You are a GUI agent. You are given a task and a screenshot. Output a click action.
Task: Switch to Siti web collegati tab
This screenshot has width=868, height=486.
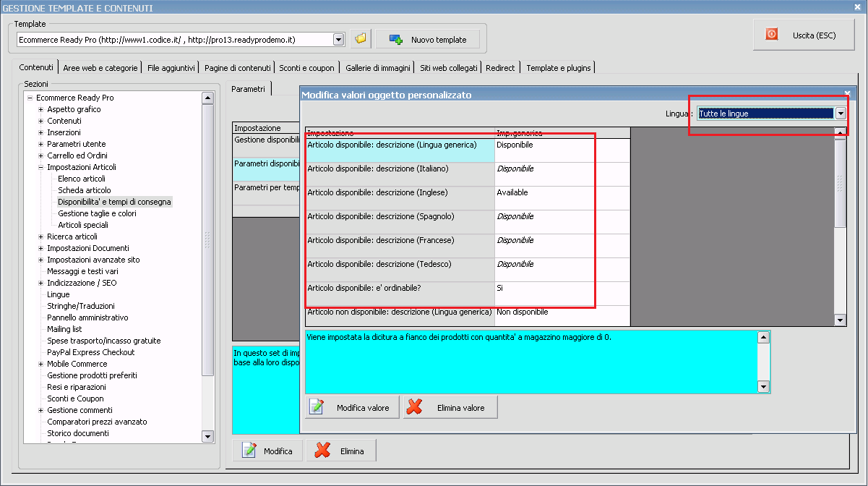(449, 68)
